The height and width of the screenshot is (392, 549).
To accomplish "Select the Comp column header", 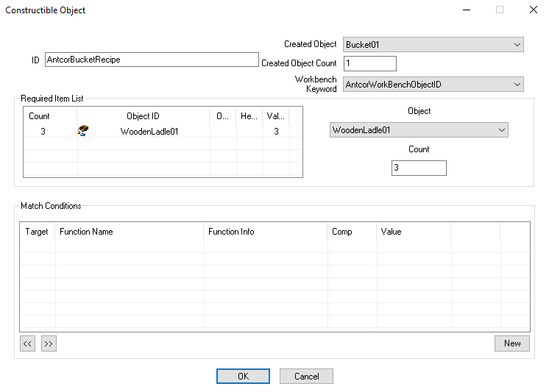I will pos(351,232).
